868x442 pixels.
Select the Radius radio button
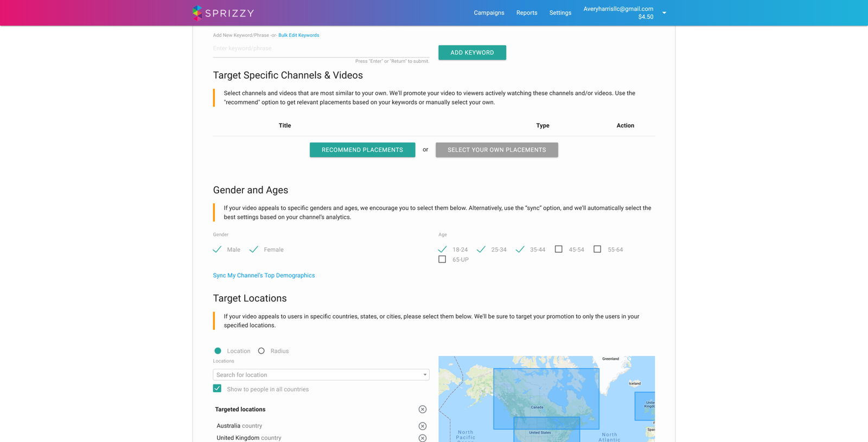coord(261,351)
